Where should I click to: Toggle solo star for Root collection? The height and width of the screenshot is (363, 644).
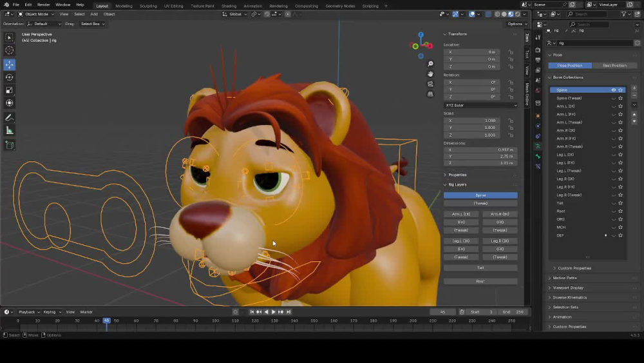pos(621,211)
